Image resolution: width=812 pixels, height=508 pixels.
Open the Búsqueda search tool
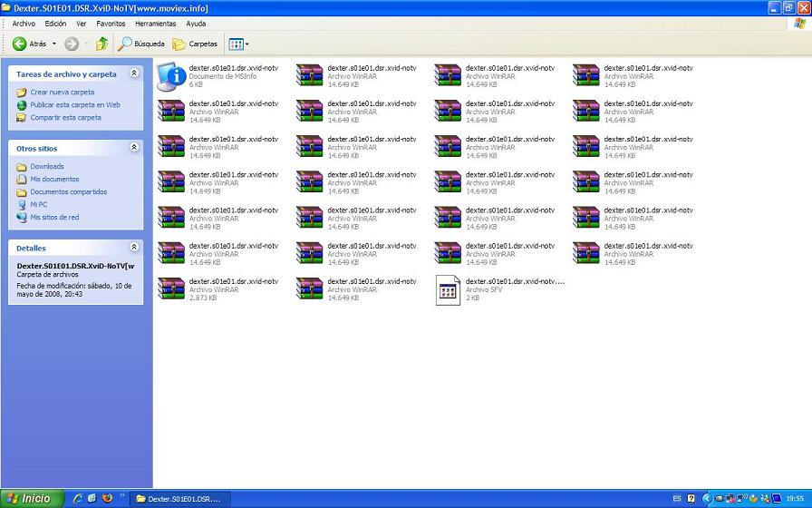click(x=141, y=44)
